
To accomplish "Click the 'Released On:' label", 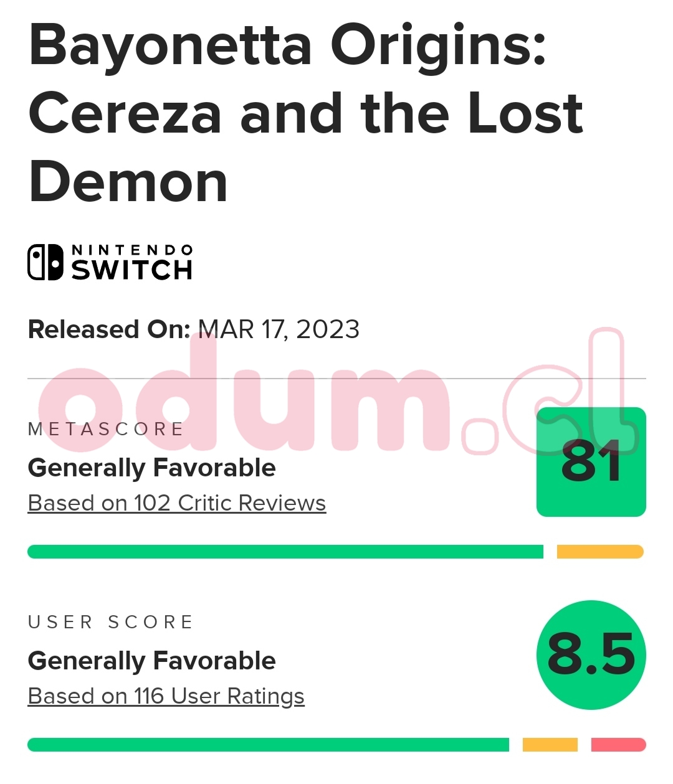I will tap(109, 329).
